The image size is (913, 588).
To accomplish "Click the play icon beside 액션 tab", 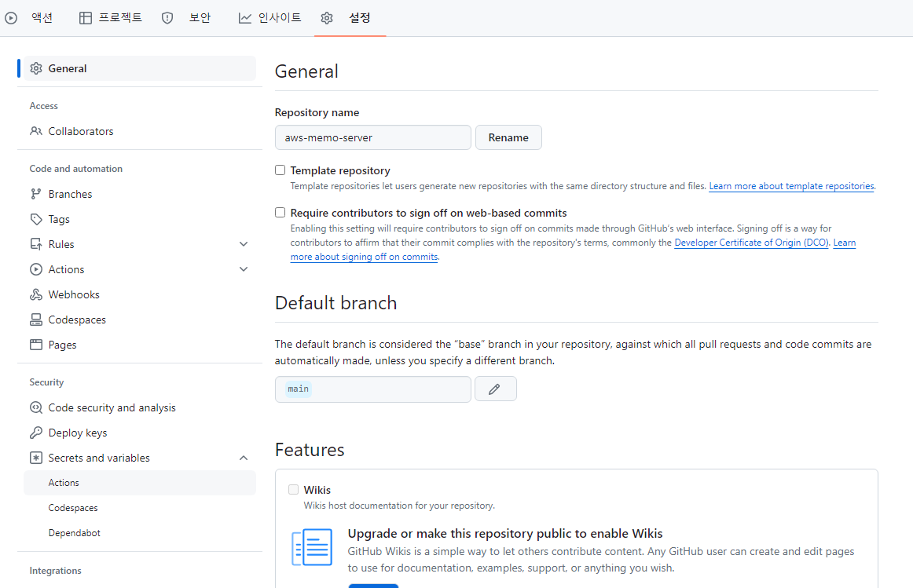I will tap(10, 18).
